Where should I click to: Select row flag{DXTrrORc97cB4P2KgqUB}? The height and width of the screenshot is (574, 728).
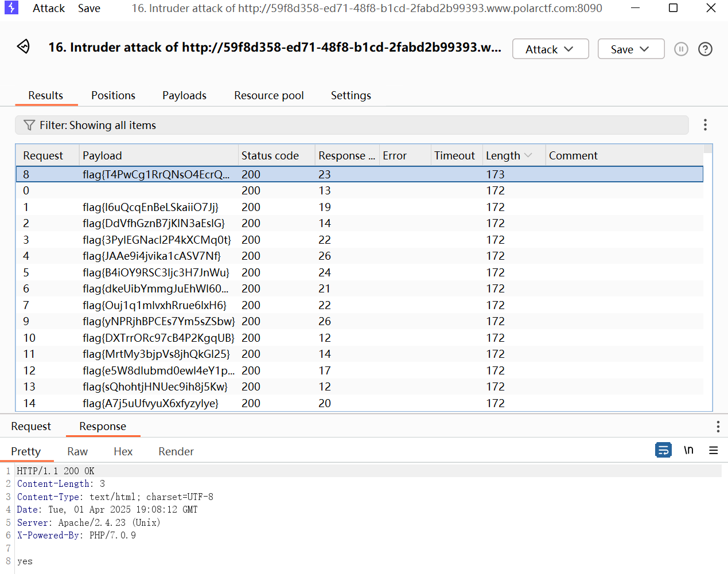(360, 338)
